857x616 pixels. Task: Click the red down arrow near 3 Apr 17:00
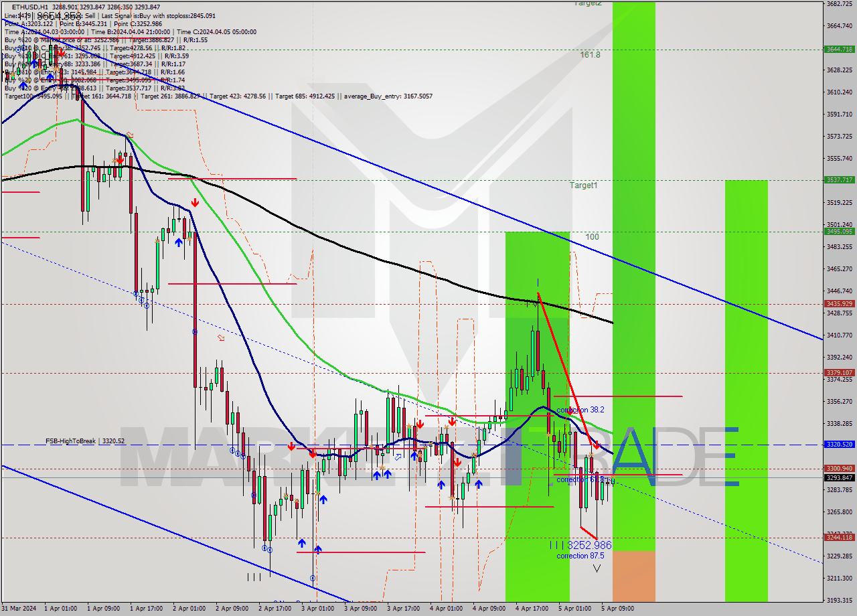[419, 424]
